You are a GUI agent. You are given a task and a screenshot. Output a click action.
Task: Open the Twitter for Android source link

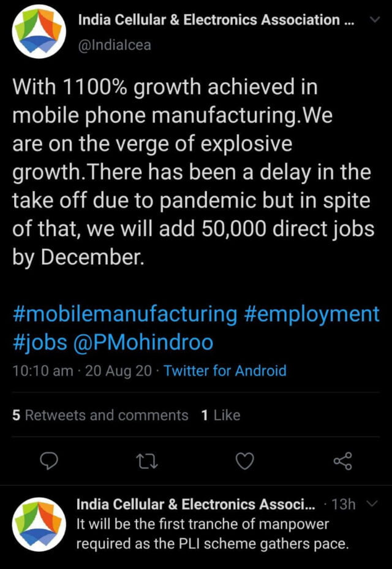(225, 371)
